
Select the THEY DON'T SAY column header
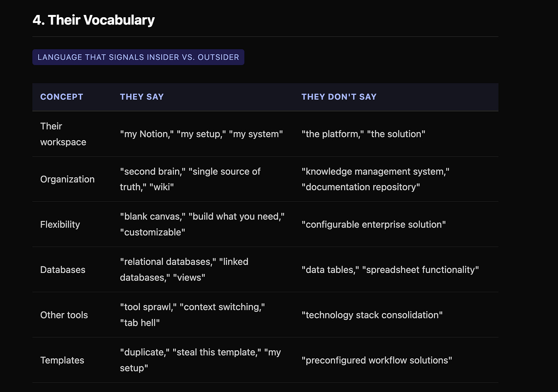click(339, 97)
